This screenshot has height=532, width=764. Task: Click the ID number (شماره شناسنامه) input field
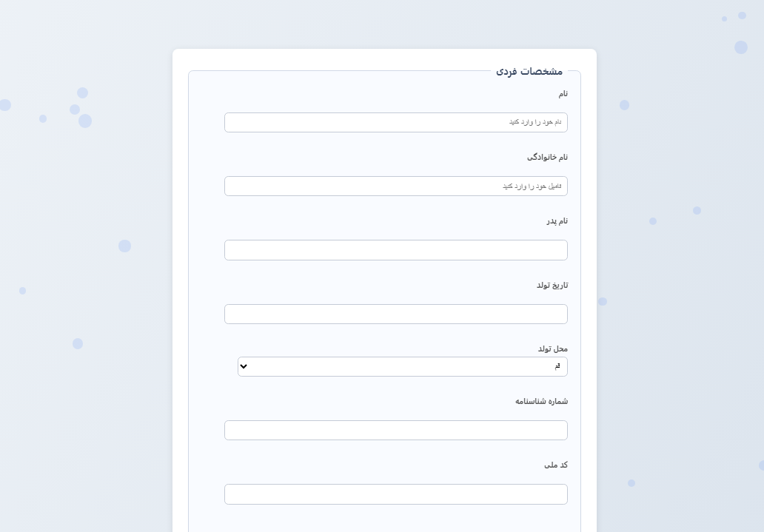(x=396, y=430)
